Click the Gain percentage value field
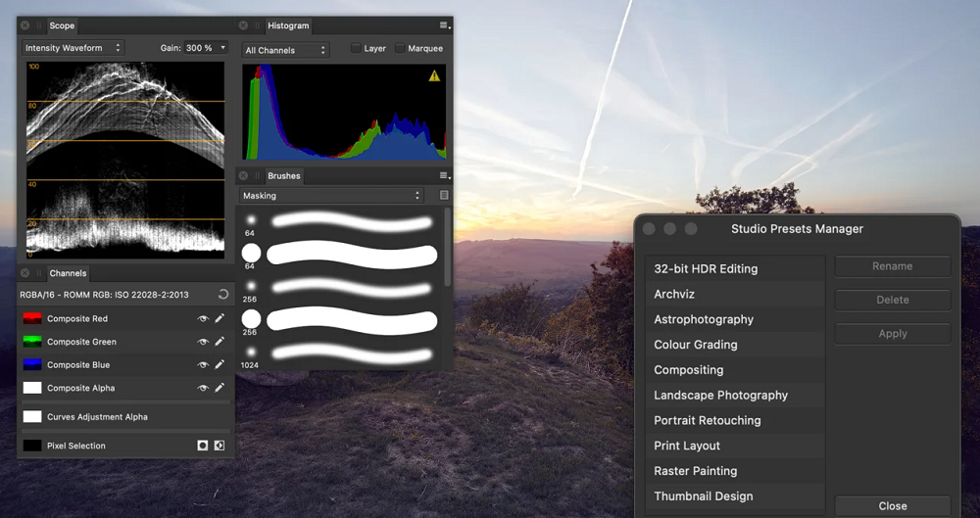Viewport: 980px width, 518px height. click(200, 47)
